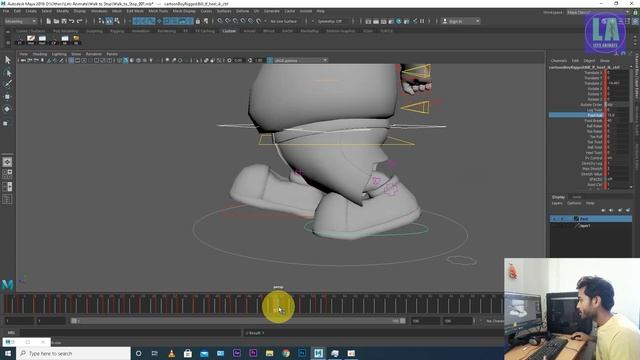Toggle Snap to points icon
This screenshot has width=640, height=360.
(x=235, y=21)
